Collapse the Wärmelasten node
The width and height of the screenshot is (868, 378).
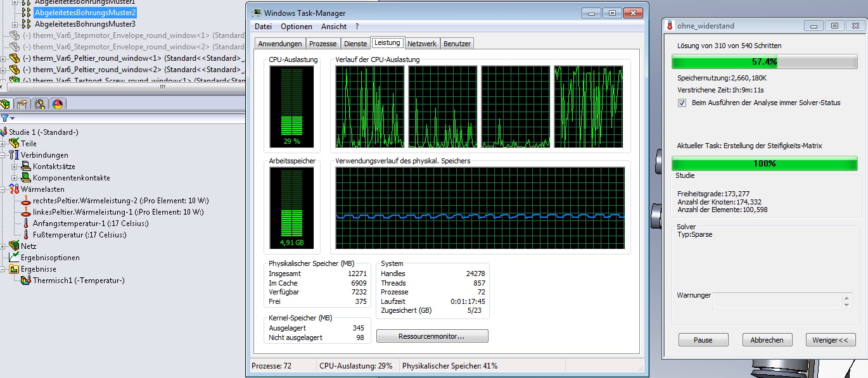point(4,189)
